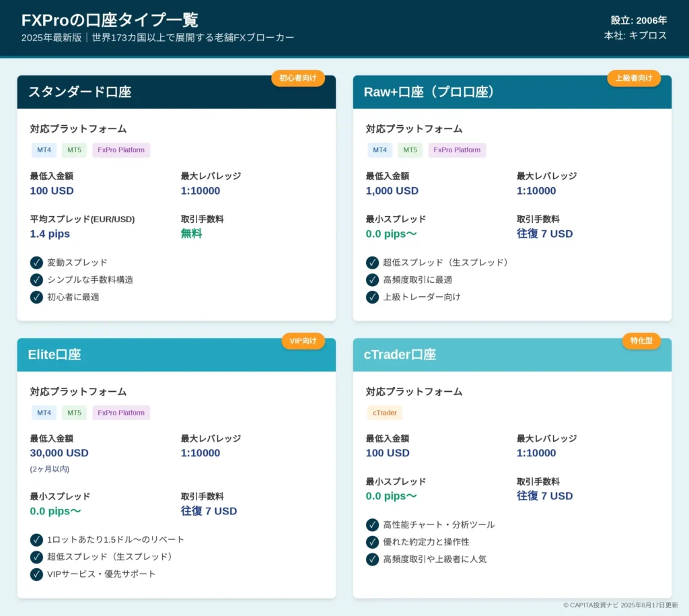Click the 高性能チャート・分析ツール feature text

click(439, 524)
